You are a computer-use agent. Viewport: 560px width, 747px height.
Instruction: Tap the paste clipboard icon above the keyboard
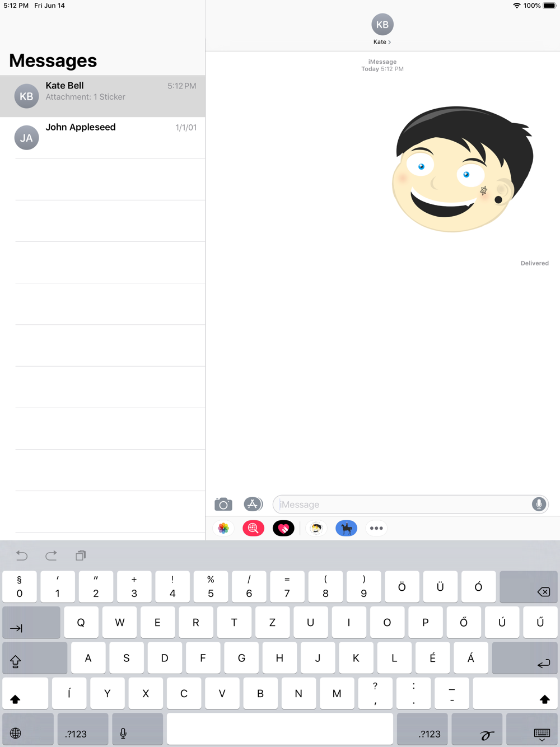pyautogui.click(x=81, y=555)
